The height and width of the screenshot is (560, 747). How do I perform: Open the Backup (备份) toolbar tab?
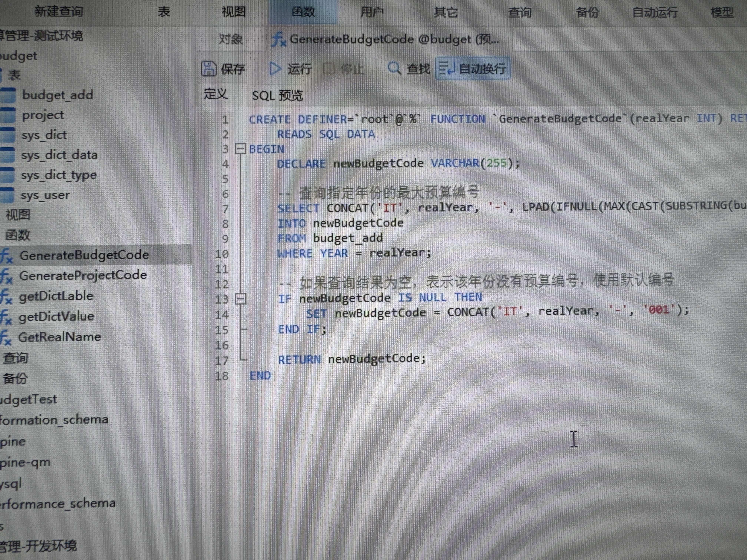click(587, 12)
